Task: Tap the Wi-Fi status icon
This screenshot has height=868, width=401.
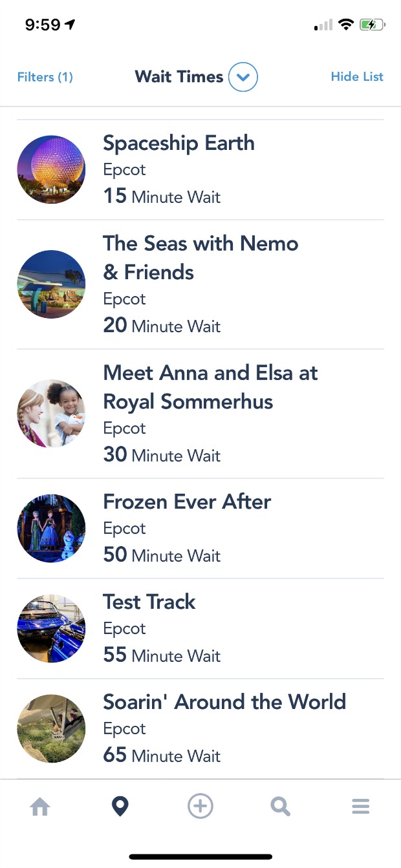Action: pyautogui.click(x=346, y=25)
